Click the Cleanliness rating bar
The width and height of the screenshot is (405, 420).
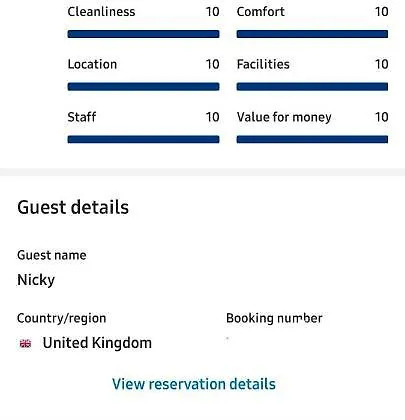click(143, 34)
